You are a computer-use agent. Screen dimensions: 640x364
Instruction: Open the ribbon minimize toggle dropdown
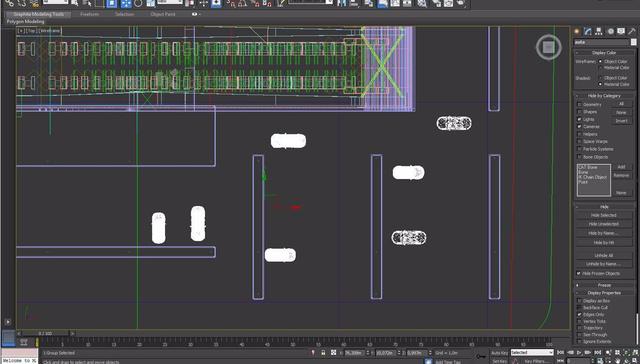coord(196,14)
